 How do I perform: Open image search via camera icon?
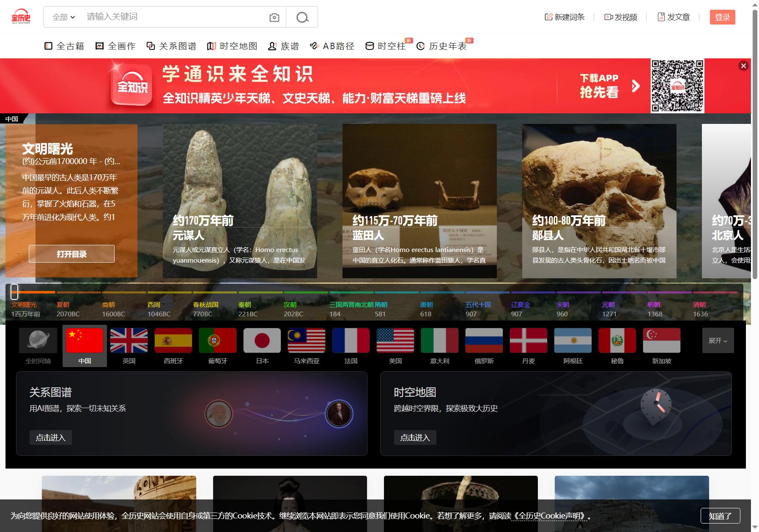click(x=274, y=17)
